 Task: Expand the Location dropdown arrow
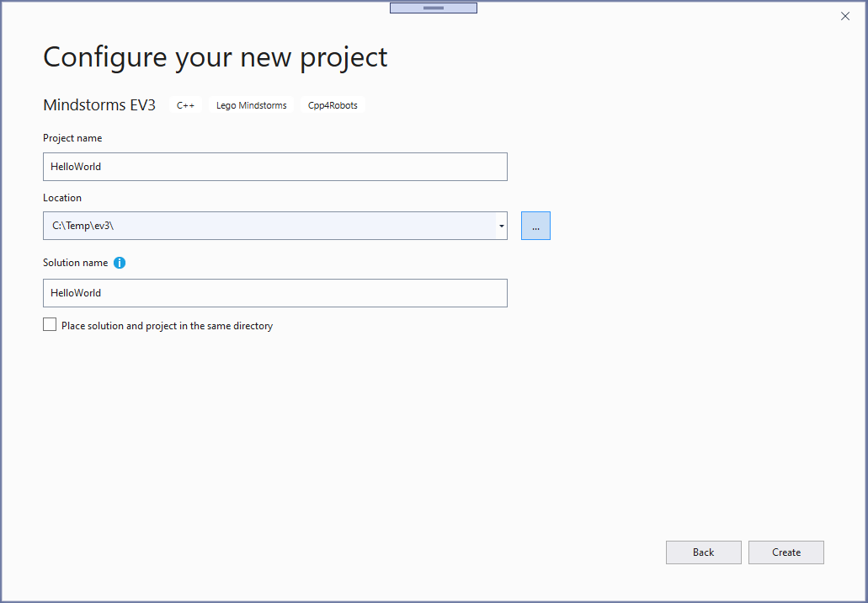click(500, 226)
